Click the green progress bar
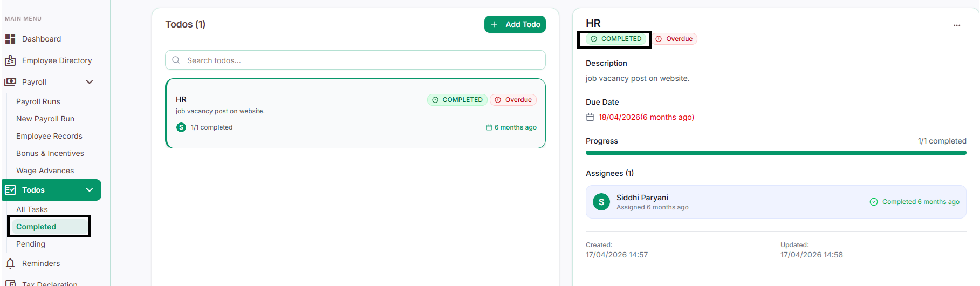Screen dimensions: 980x286 [x=776, y=153]
